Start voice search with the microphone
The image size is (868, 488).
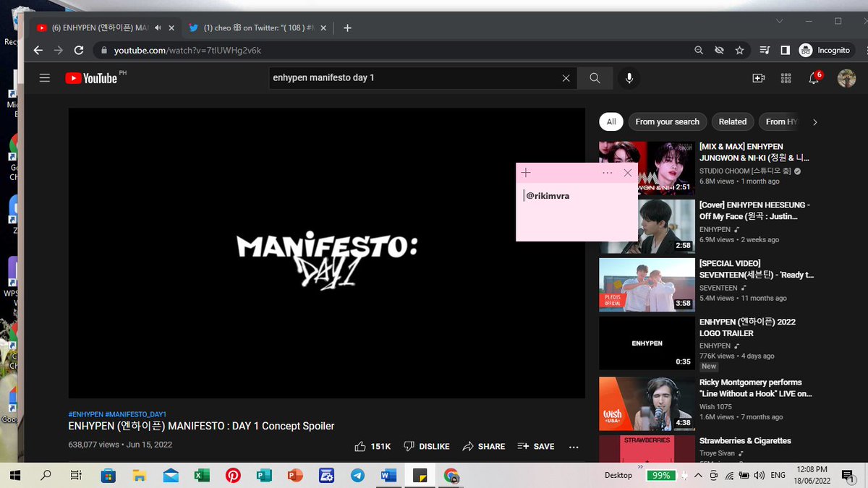pyautogui.click(x=629, y=78)
